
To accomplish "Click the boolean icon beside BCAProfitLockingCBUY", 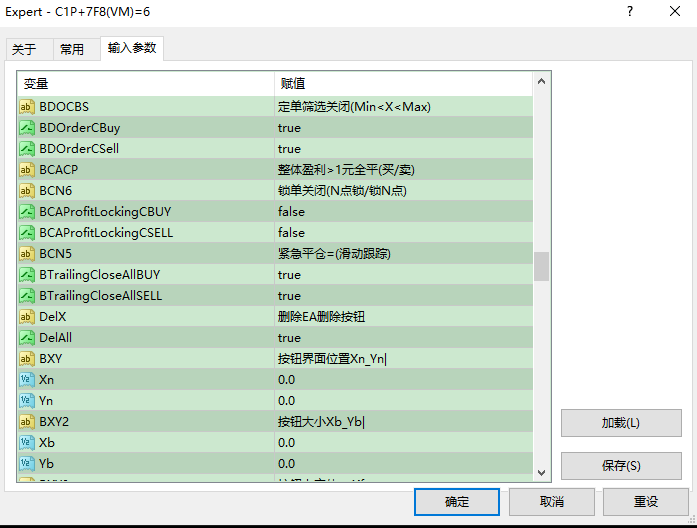I will tap(27, 212).
